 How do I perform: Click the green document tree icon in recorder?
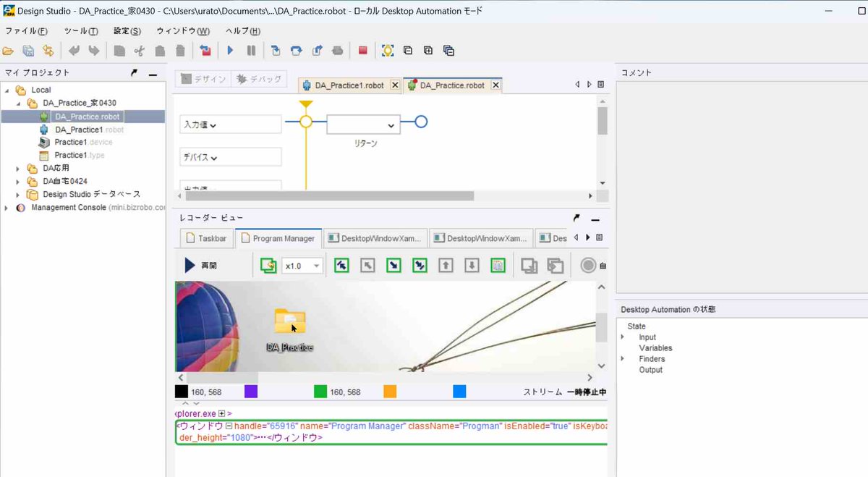pos(498,266)
